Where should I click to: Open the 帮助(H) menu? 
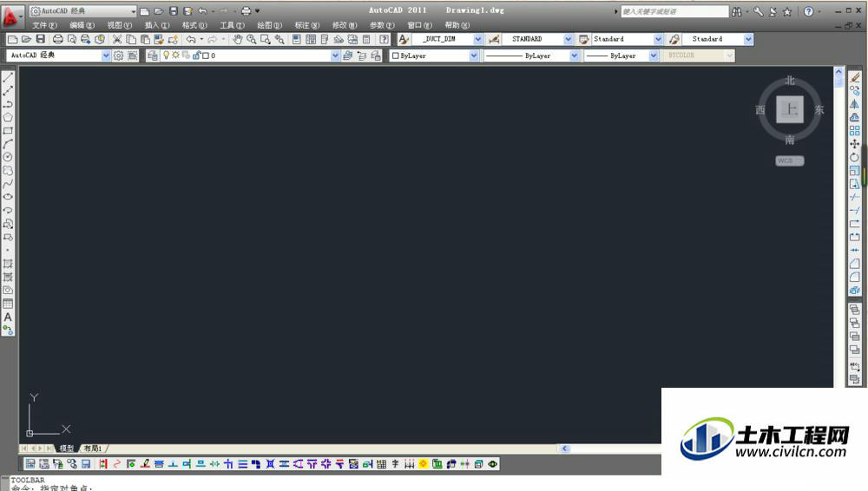coord(457,25)
